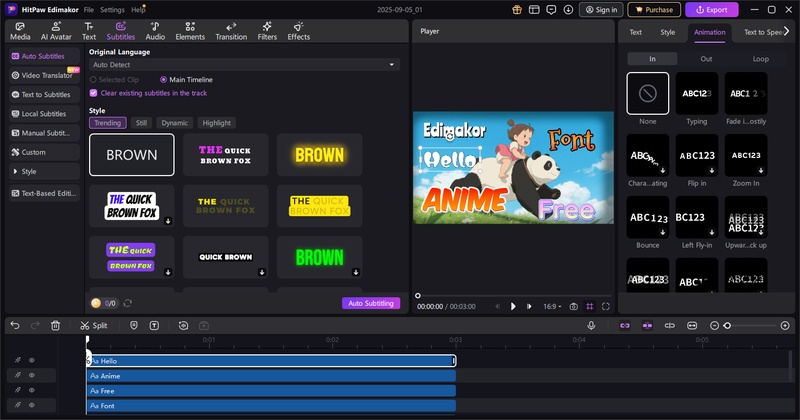Click the timeline zoom slider handle
This screenshot has height=420, width=800.
tap(728, 326)
